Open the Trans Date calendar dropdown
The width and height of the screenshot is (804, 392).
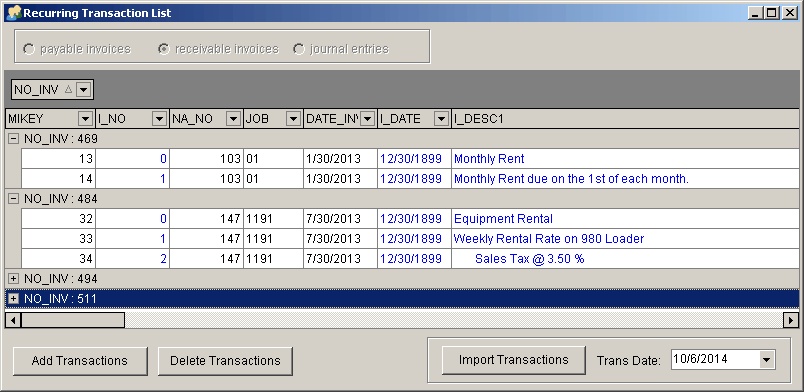coord(767,360)
